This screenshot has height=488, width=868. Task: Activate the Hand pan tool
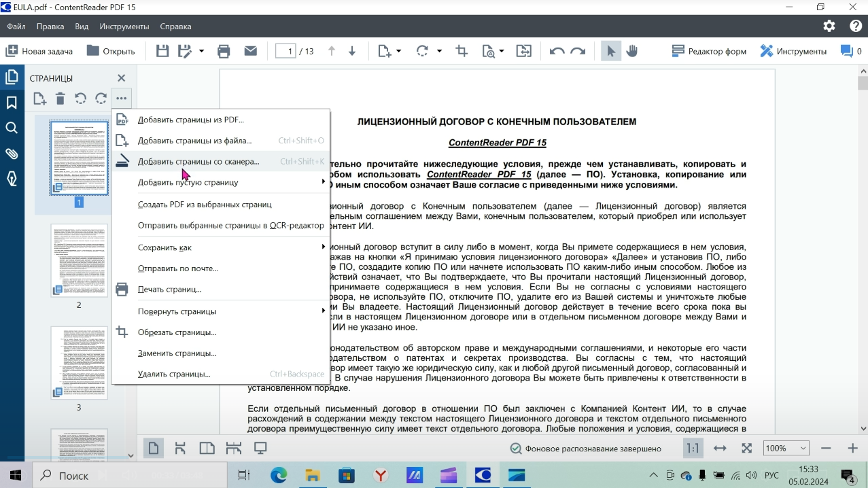[632, 51]
